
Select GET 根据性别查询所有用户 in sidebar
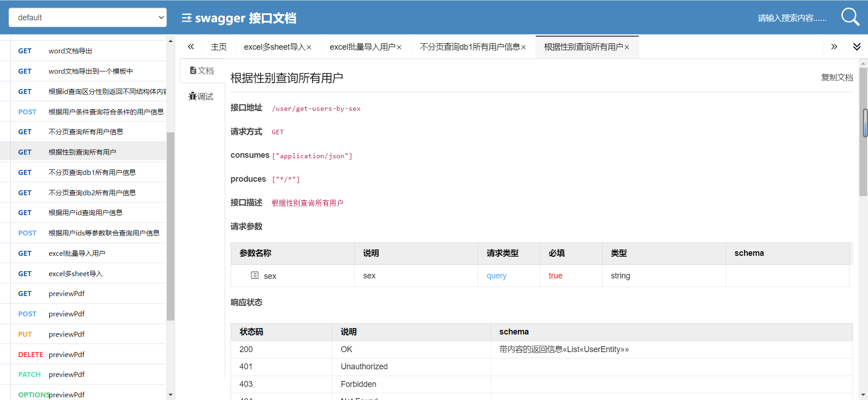[83, 152]
